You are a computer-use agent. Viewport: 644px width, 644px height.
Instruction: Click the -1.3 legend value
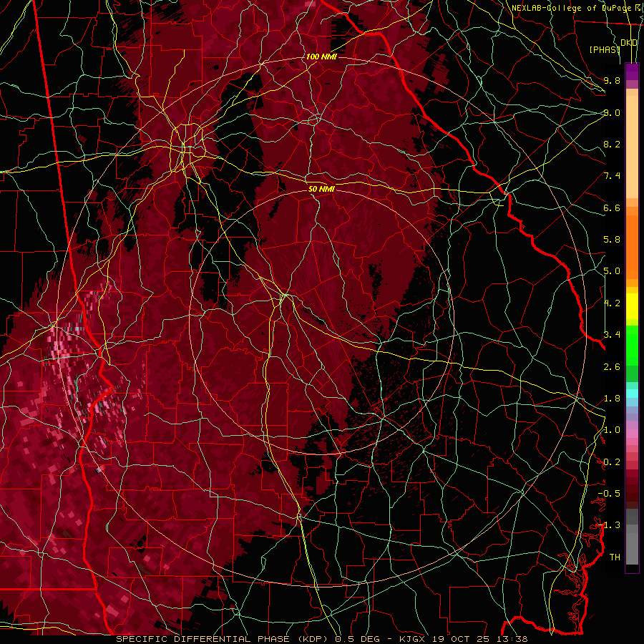(x=609, y=525)
